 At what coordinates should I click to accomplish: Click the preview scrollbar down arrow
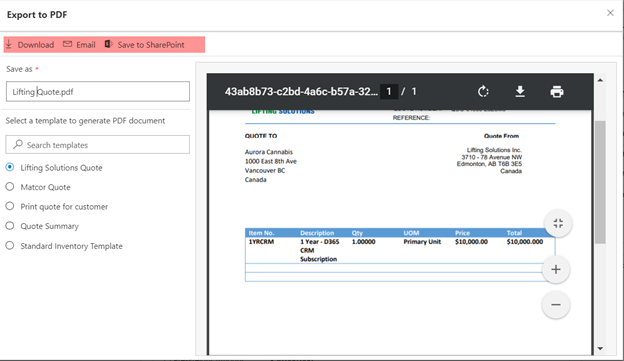tap(600, 349)
